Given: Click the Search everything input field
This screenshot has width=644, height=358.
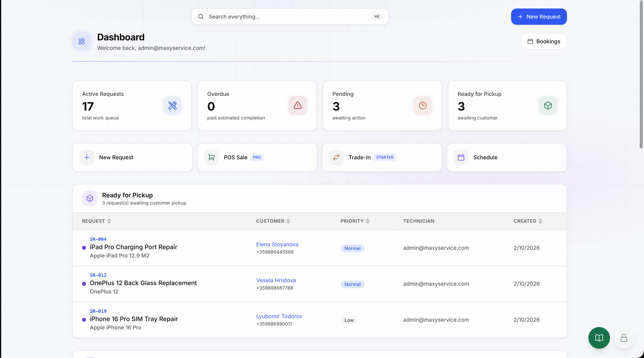Looking at the screenshot, I should coord(275,16).
